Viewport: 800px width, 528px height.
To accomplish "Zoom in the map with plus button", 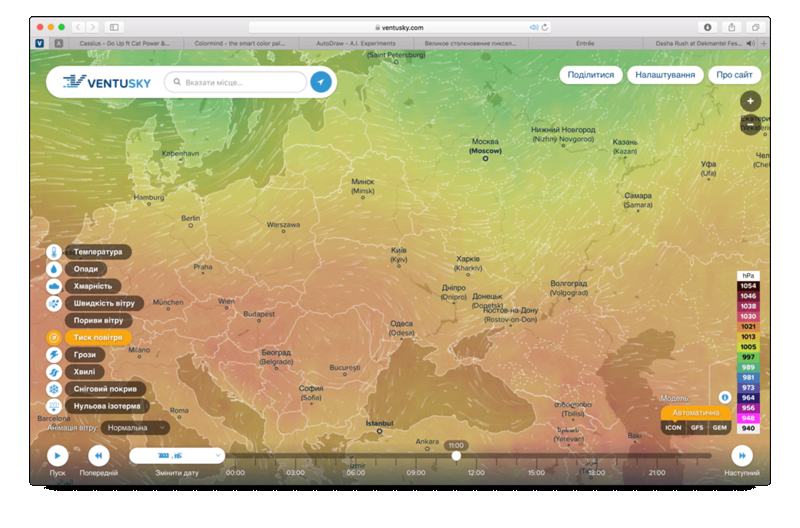I will (x=750, y=101).
